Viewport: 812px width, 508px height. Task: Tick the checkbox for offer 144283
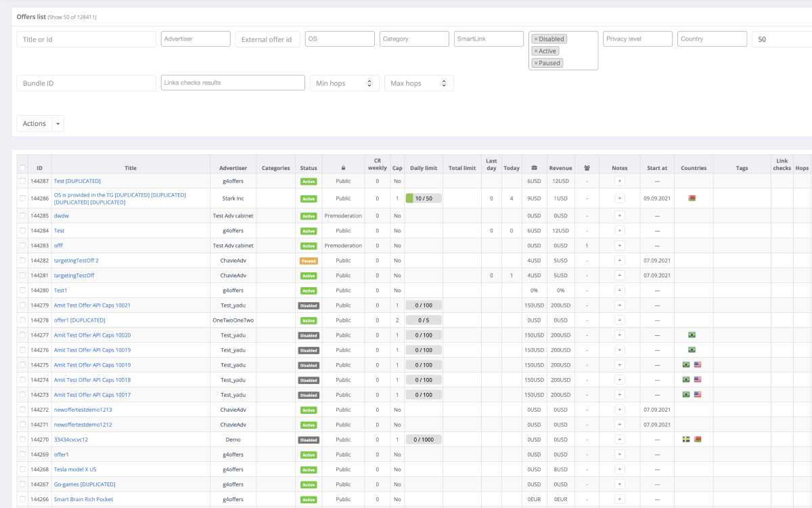tap(22, 245)
